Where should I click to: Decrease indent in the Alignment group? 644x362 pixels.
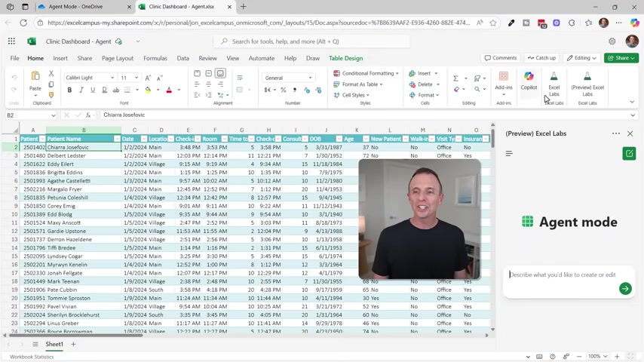[x=197, y=95]
